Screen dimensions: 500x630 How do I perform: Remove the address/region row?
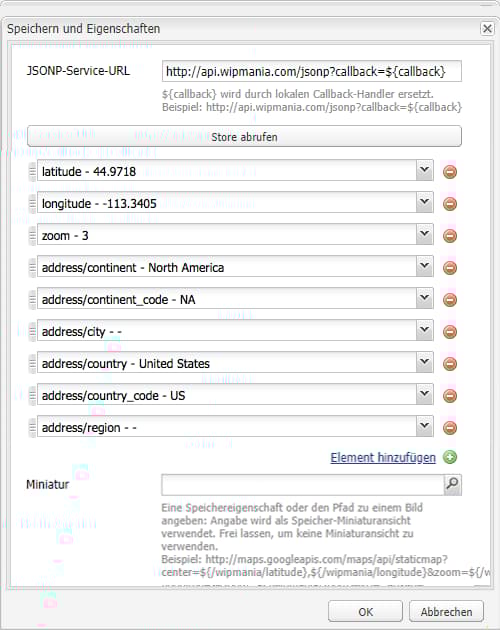pos(450,428)
